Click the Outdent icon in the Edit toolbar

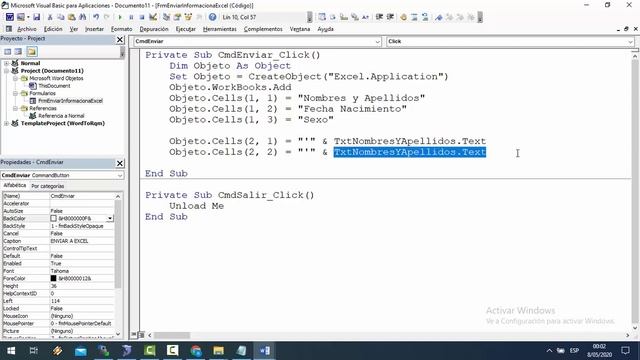pos(390,17)
